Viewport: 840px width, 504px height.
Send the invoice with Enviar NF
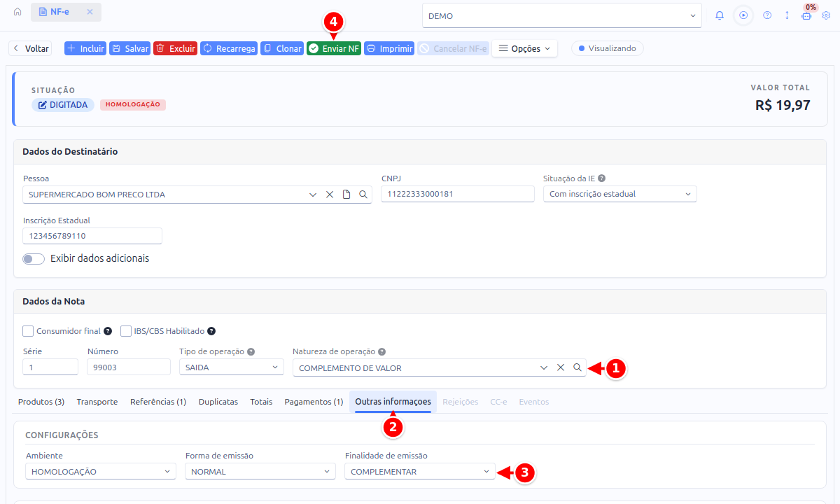coord(334,49)
